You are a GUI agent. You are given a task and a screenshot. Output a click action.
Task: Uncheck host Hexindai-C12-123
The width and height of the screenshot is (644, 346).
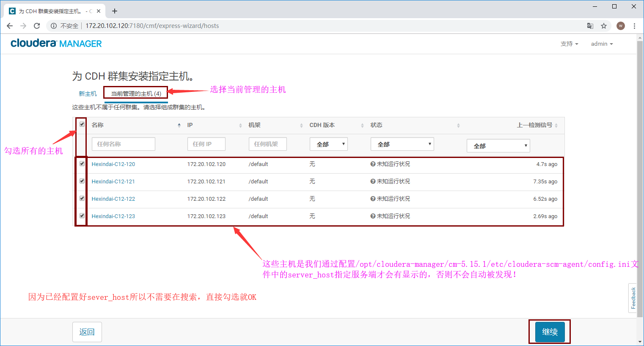pos(82,216)
